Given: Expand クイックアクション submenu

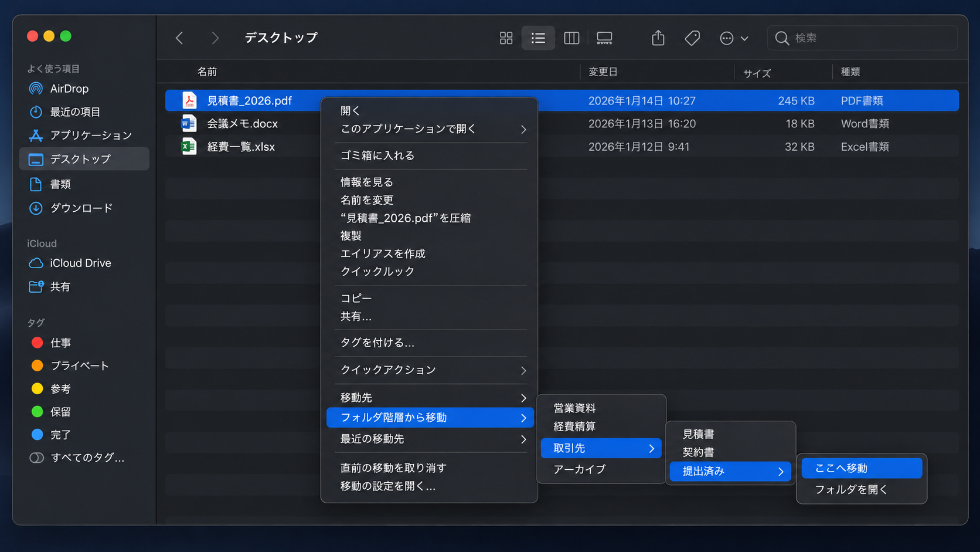Looking at the screenshot, I should 430,370.
